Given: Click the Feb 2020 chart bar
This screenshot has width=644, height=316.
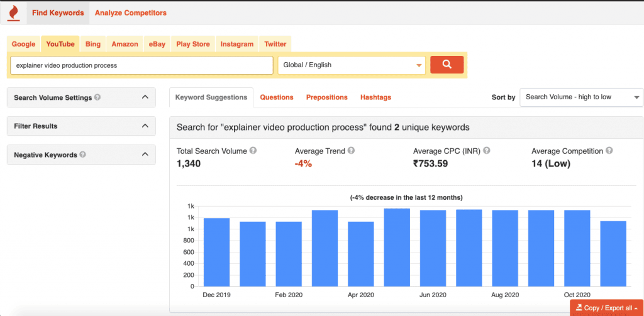Looking at the screenshot, I should click(x=289, y=254).
